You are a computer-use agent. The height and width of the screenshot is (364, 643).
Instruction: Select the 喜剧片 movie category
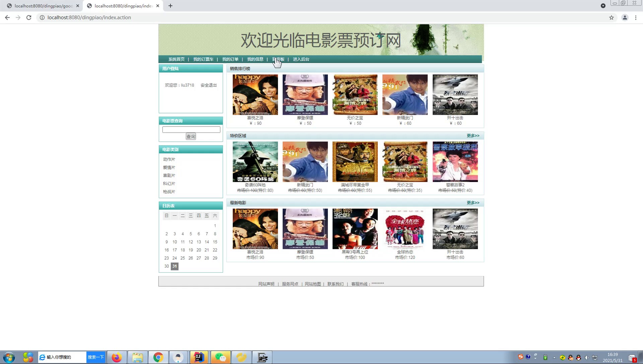(169, 175)
